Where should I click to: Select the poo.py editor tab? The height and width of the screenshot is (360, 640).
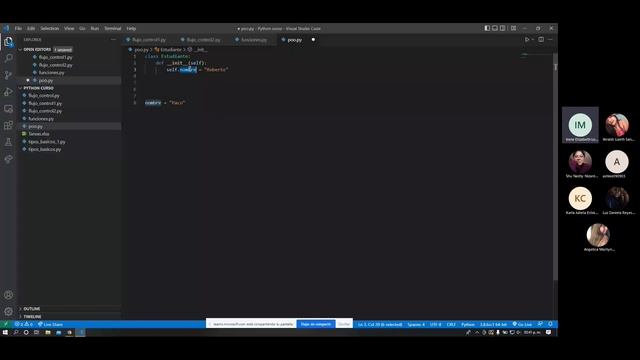[295, 40]
